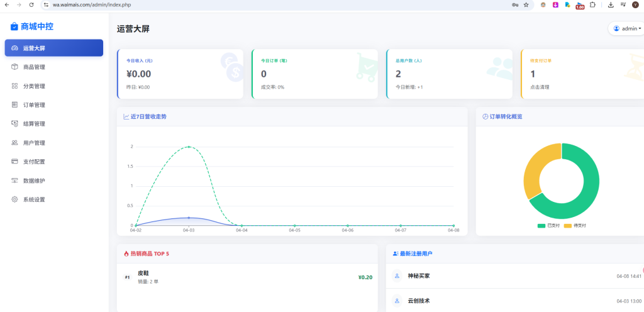Click the 系统设置 gear icon
Image resolution: width=644 pixels, height=312 pixels.
[x=14, y=199]
